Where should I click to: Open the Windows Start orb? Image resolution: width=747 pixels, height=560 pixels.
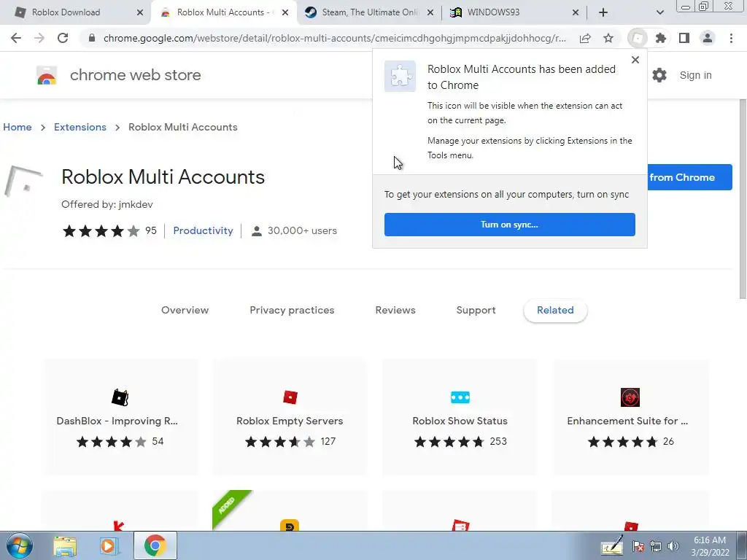[x=20, y=545]
